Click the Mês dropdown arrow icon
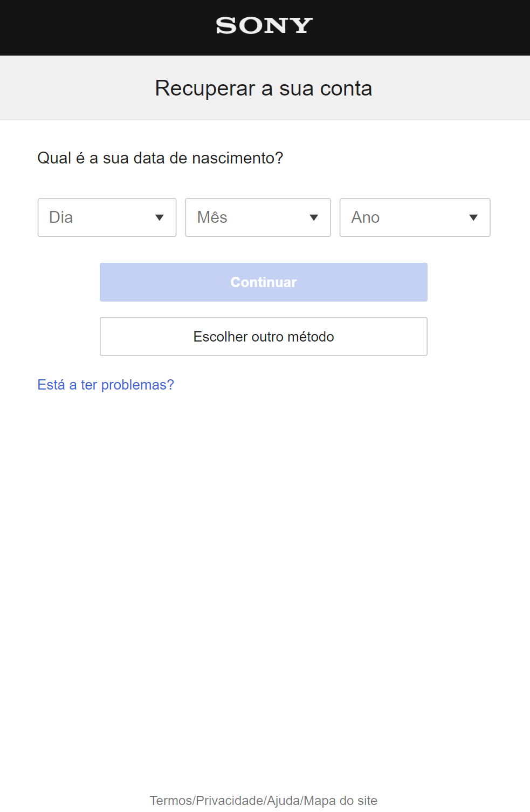Screen dimensions: 530x812 click(x=314, y=217)
